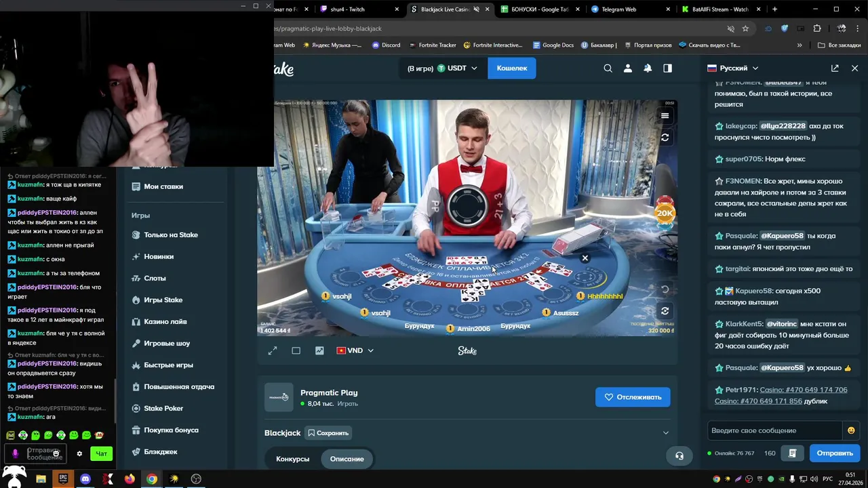Screen dimensions: 868x488
Task: Open the live support headset button
Action: tap(679, 455)
